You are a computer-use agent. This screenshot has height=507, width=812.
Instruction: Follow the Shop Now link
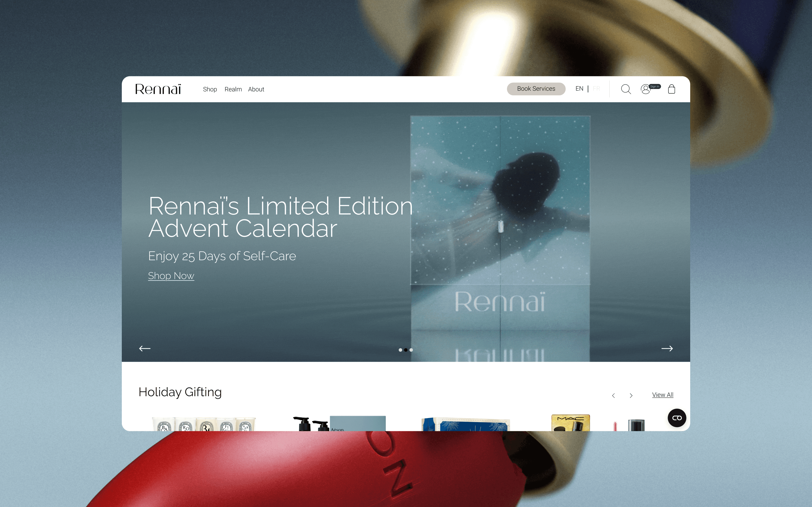click(171, 276)
